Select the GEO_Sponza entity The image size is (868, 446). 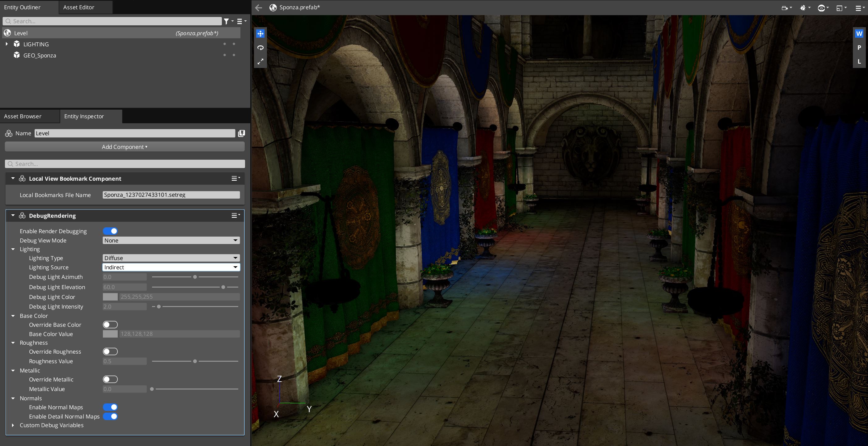click(40, 55)
